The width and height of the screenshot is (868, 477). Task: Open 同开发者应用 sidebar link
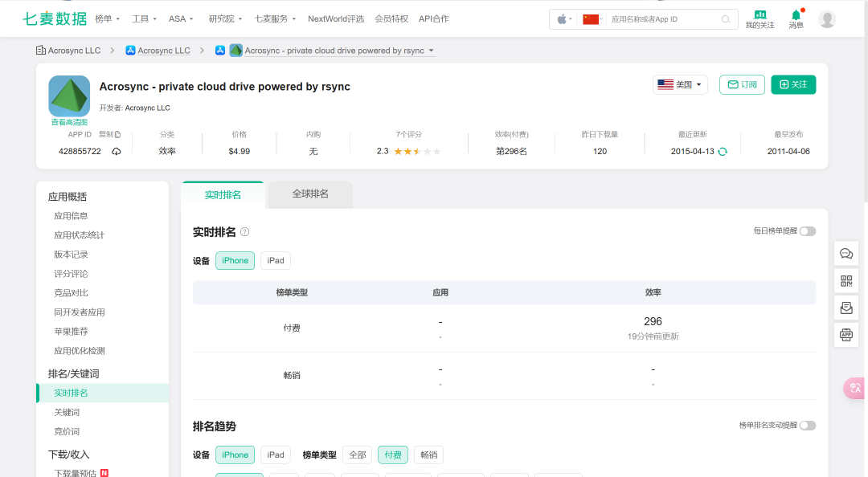coord(79,312)
